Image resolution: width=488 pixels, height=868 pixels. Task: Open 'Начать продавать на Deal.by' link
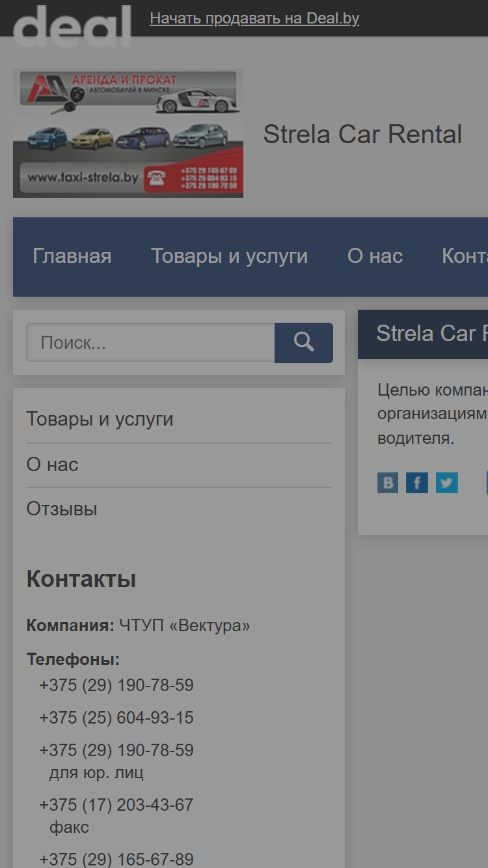(x=254, y=18)
